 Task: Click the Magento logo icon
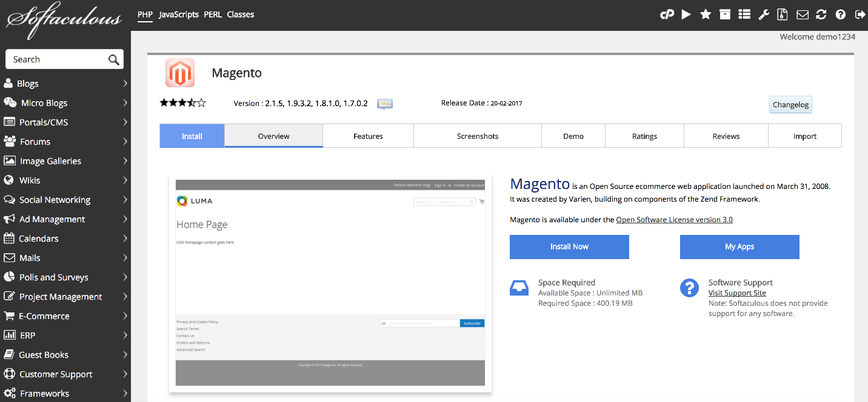point(180,73)
